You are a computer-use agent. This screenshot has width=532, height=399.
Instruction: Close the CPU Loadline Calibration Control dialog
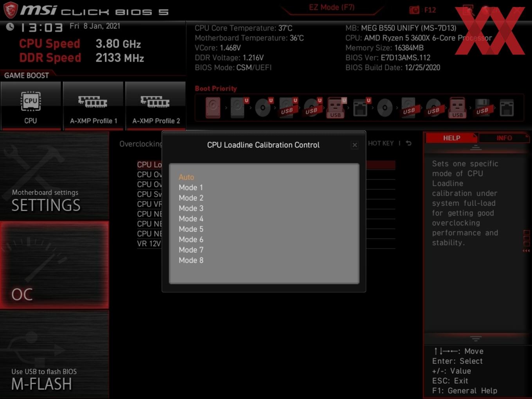click(x=355, y=145)
